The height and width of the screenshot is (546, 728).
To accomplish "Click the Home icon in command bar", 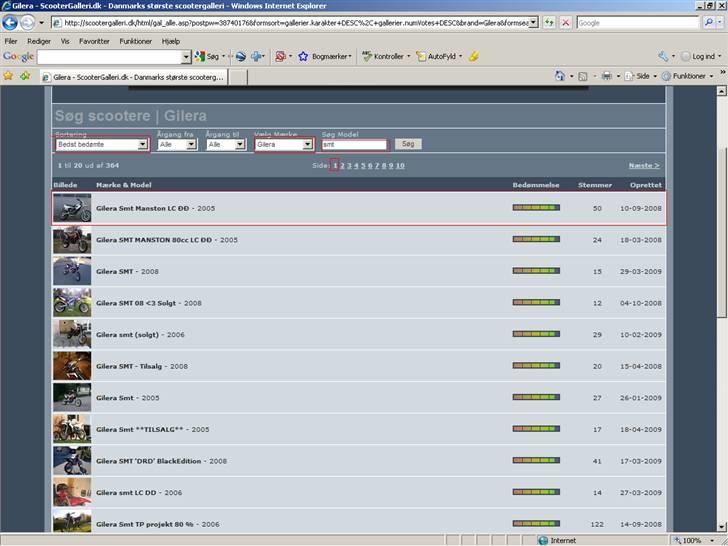I will click(560, 76).
